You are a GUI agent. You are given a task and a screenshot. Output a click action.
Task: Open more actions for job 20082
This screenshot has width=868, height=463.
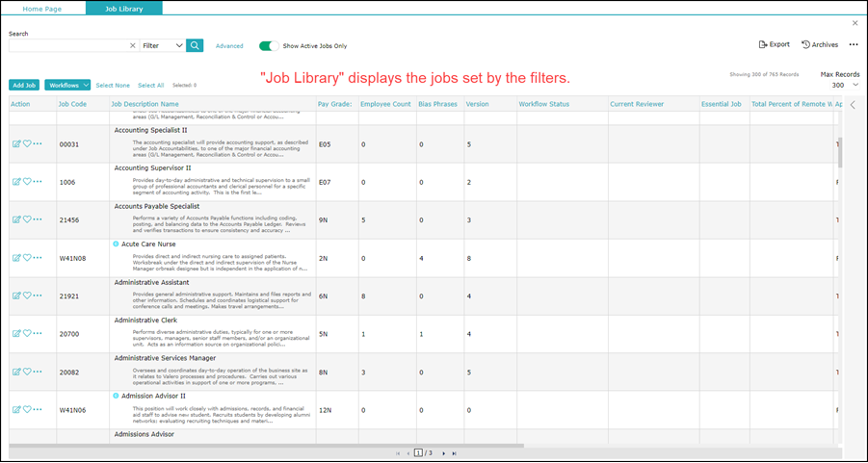coord(37,372)
